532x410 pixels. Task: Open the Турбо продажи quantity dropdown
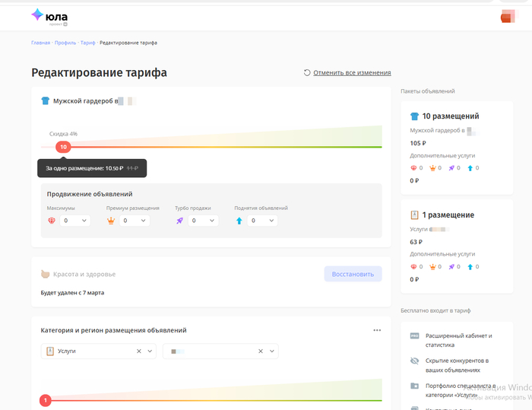[x=203, y=221]
